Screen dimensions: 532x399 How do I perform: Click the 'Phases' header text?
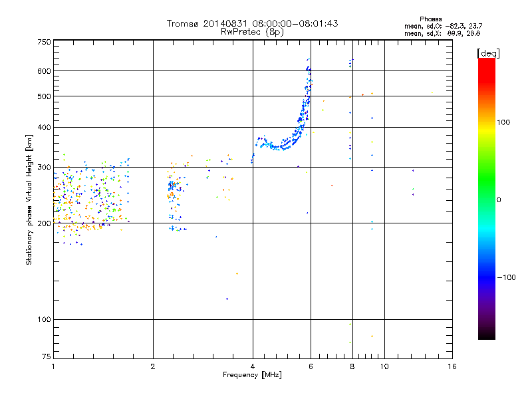tap(430, 19)
